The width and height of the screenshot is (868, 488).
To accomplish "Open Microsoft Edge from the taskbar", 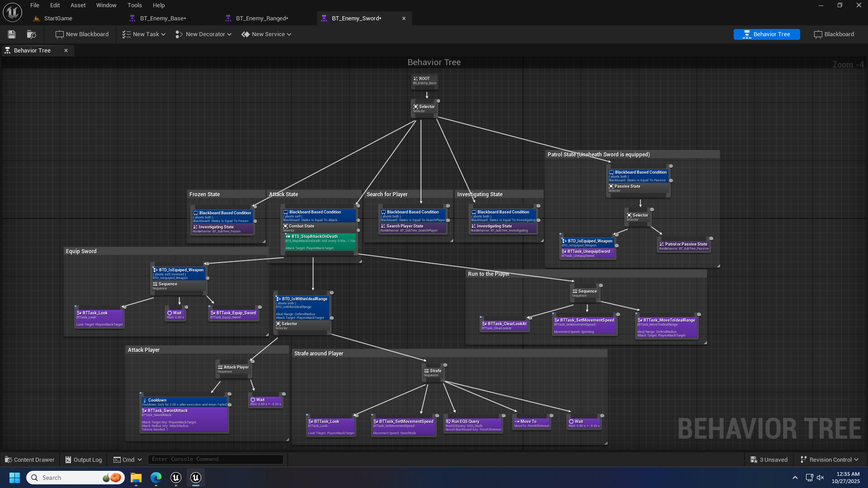I will tap(156, 478).
